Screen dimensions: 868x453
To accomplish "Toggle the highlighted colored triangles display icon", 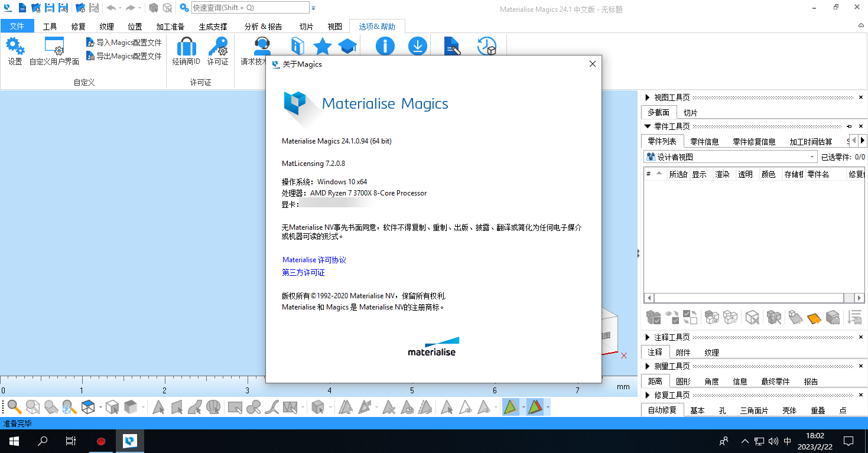I will pos(511,407).
